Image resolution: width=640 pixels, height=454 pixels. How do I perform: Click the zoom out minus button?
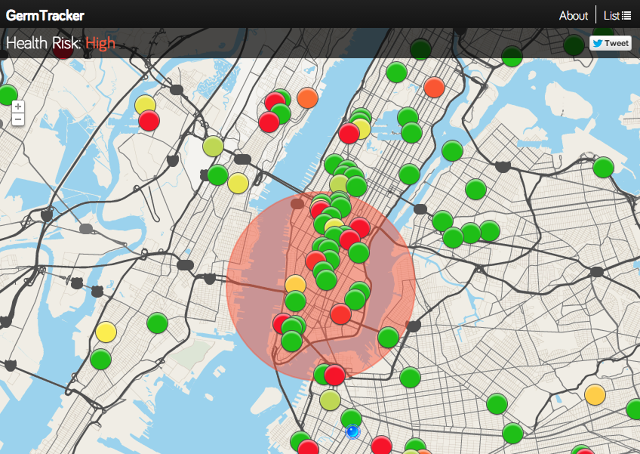(18, 120)
